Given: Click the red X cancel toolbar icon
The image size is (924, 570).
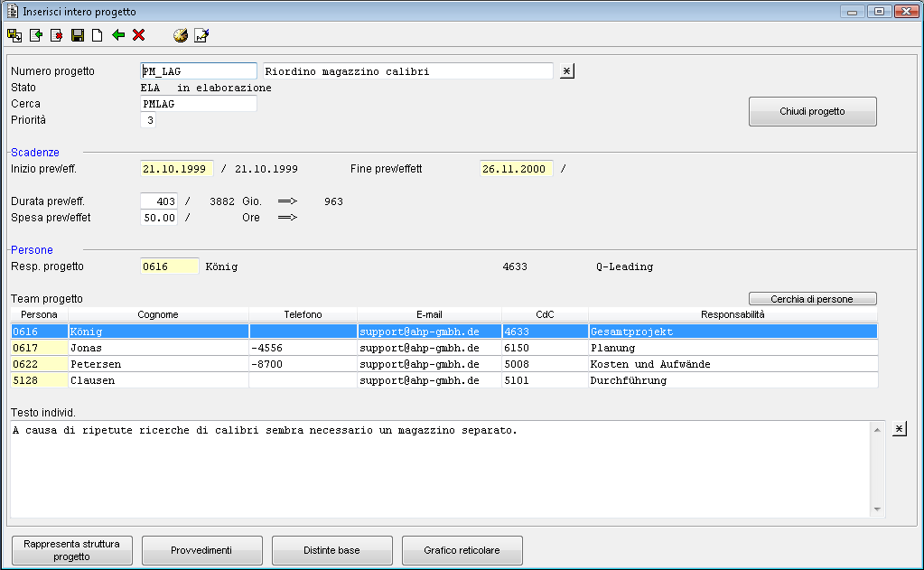Looking at the screenshot, I should point(138,35).
